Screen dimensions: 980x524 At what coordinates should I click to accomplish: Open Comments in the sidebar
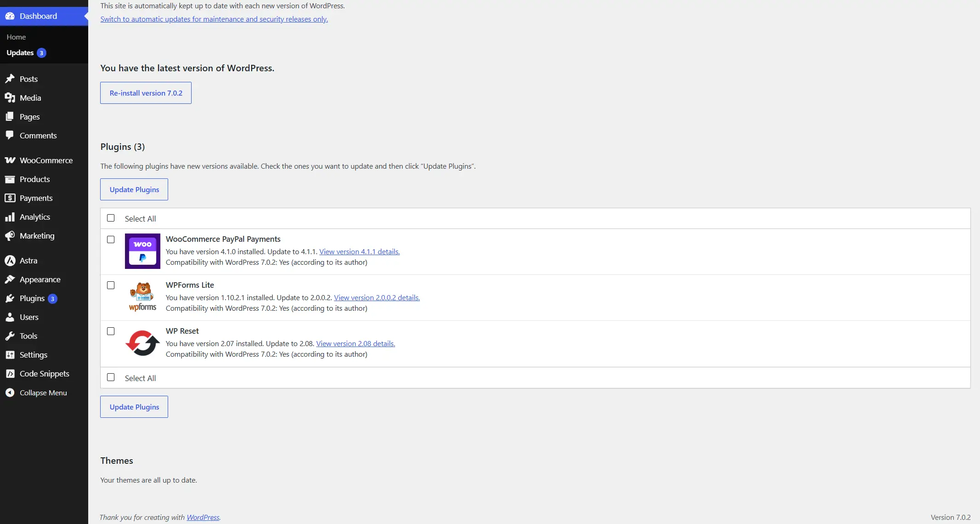pyautogui.click(x=38, y=136)
